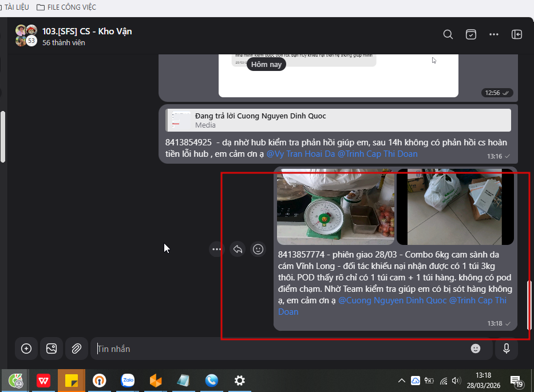Open the clock showing 13:18 28/03/2026

(483, 381)
